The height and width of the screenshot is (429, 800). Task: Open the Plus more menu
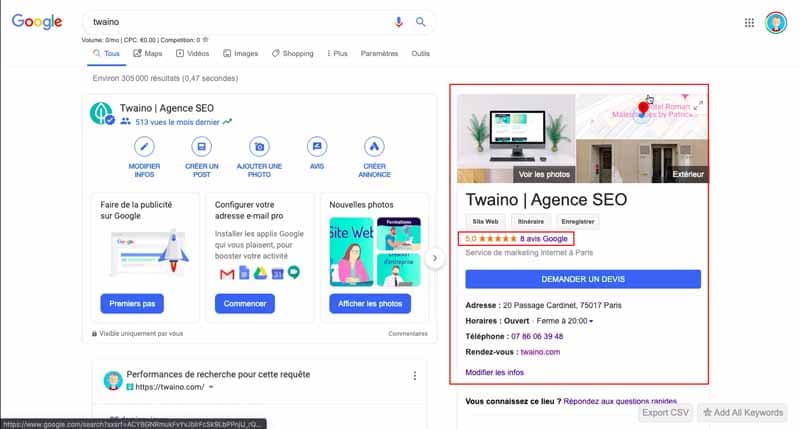337,54
